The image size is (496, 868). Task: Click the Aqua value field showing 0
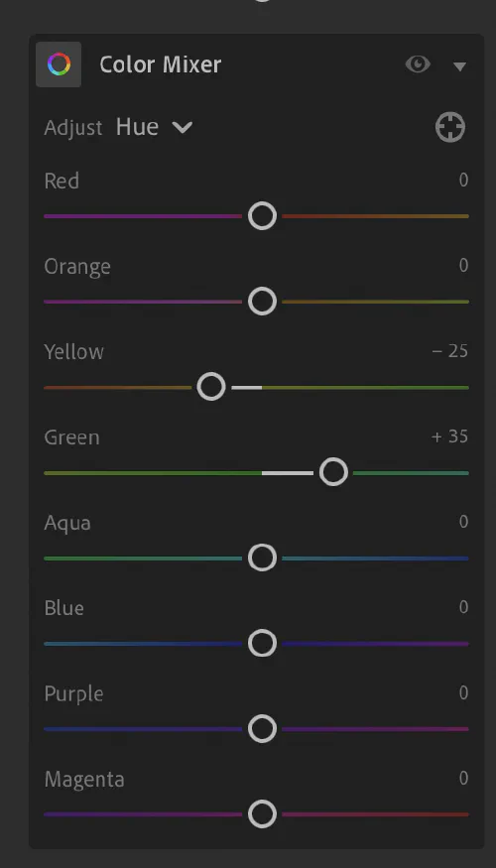[464, 522]
